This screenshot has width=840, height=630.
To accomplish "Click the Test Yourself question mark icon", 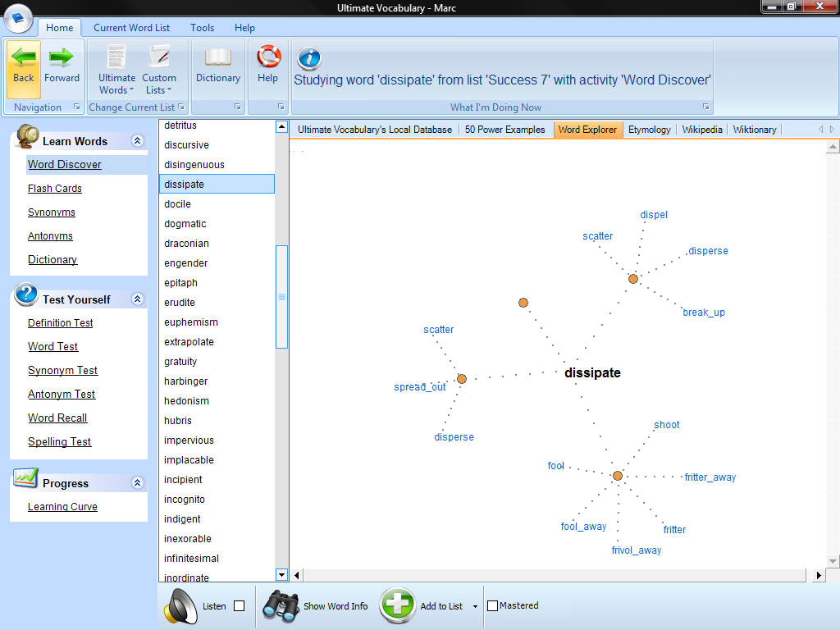I will (26, 294).
